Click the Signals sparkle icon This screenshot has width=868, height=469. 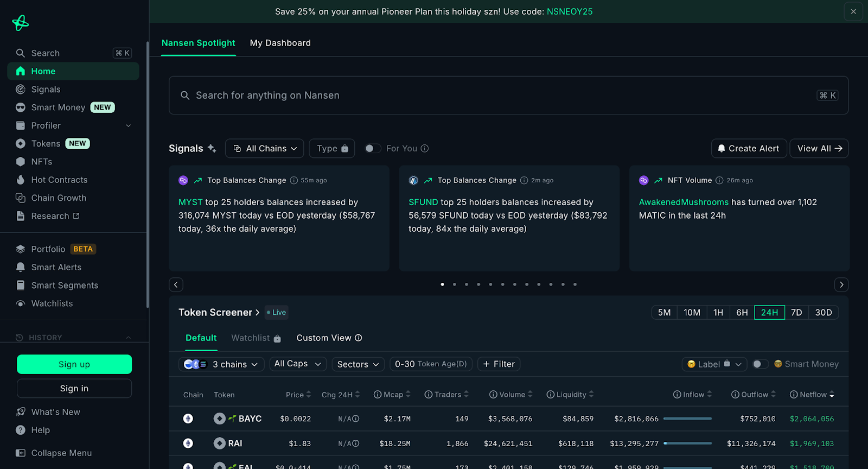point(212,148)
